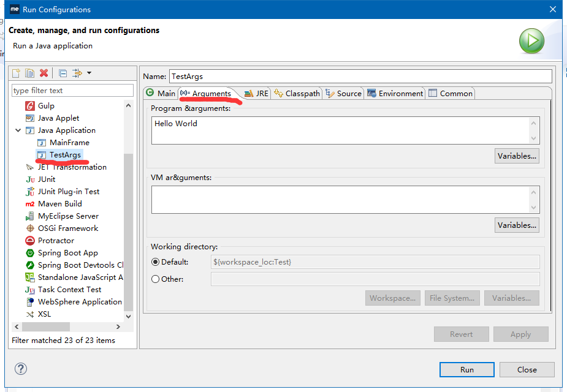The image size is (567, 392).
Task: Click the File System... button
Action: click(x=452, y=298)
